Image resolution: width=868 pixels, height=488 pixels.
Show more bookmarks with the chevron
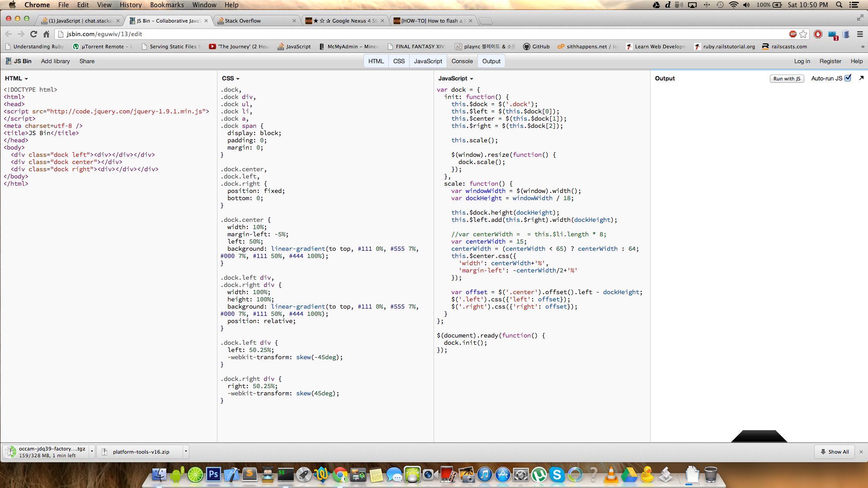pos(863,47)
